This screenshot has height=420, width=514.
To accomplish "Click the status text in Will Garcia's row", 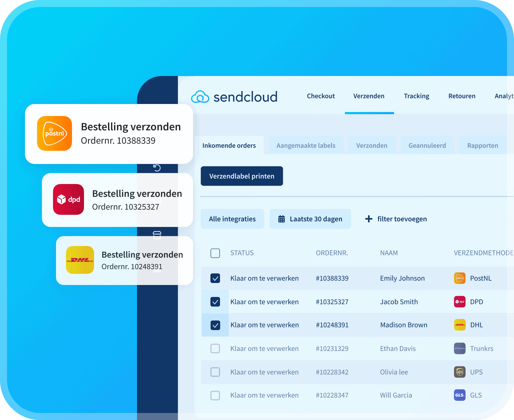I will point(265,395).
